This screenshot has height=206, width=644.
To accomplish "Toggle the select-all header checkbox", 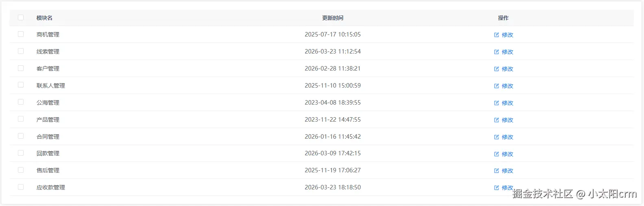I will pyautogui.click(x=21, y=17).
